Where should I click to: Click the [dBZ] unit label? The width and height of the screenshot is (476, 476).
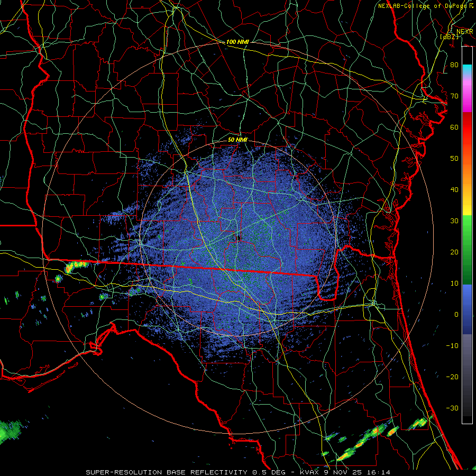coord(449,36)
